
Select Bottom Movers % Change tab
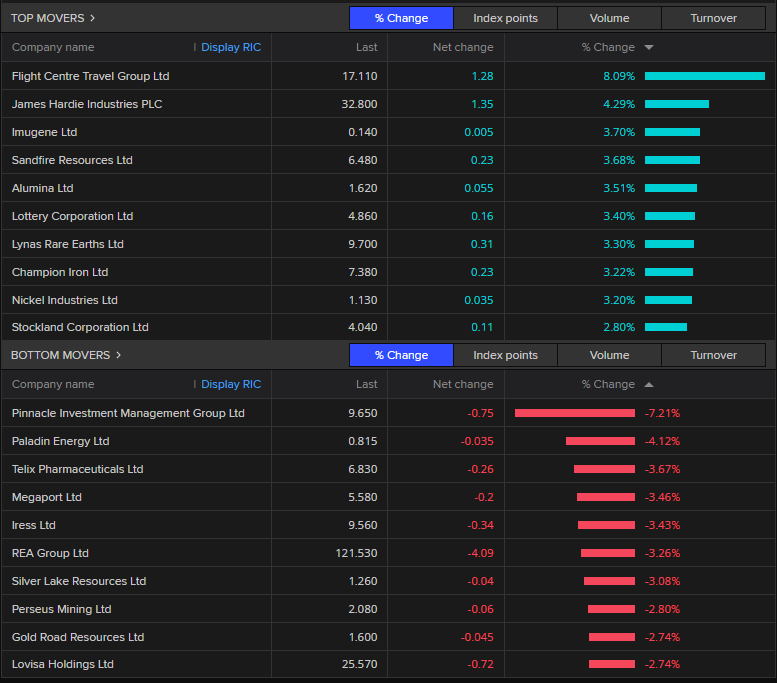pos(401,355)
